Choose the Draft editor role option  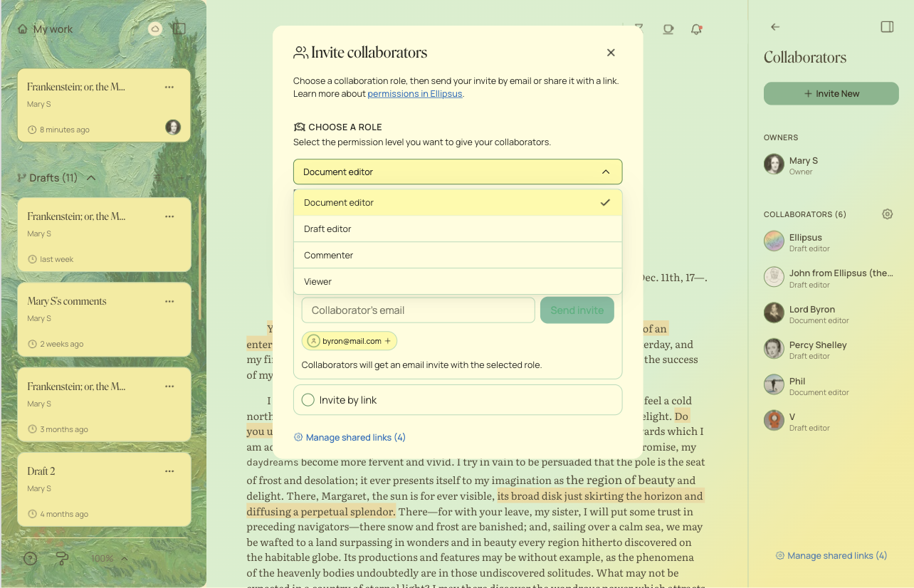(458, 229)
